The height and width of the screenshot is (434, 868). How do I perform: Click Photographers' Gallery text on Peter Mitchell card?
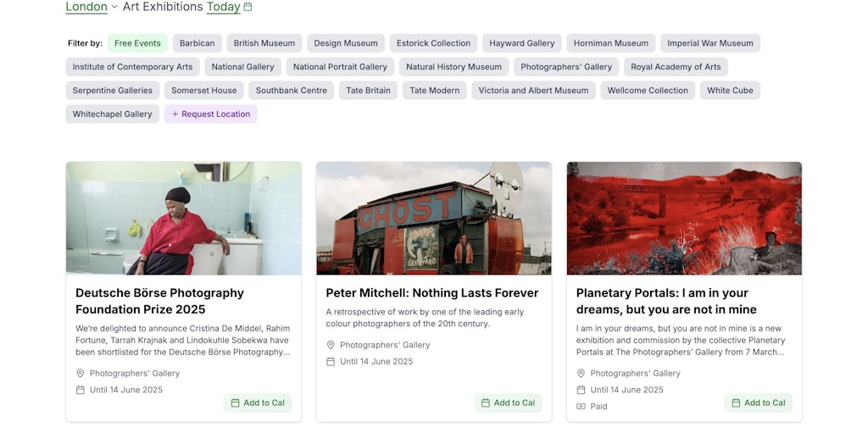(x=385, y=345)
